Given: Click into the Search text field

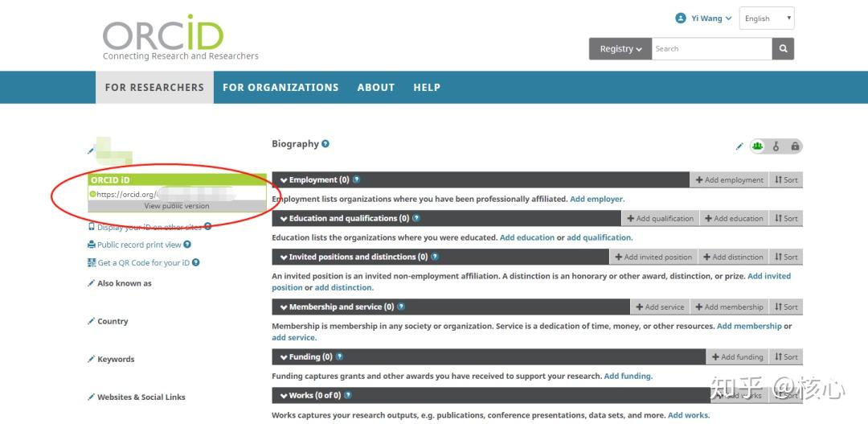Looking at the screenshot, I should pos(712,49).
